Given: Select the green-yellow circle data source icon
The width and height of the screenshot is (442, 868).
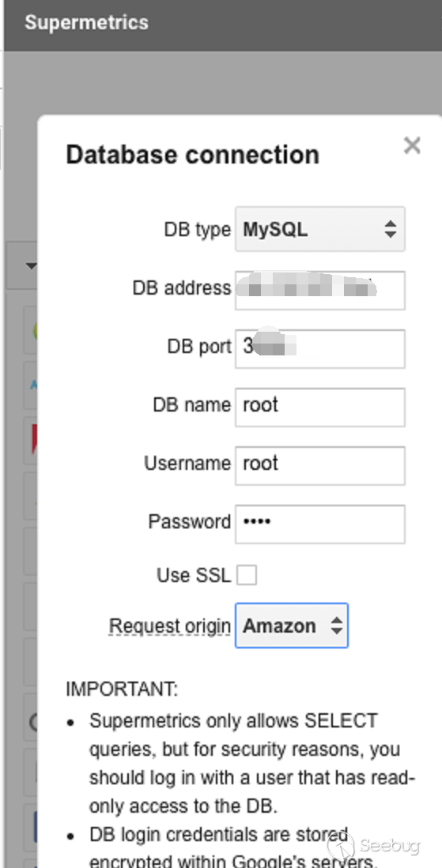Looking at the screenshot, I should coord(34,331).
